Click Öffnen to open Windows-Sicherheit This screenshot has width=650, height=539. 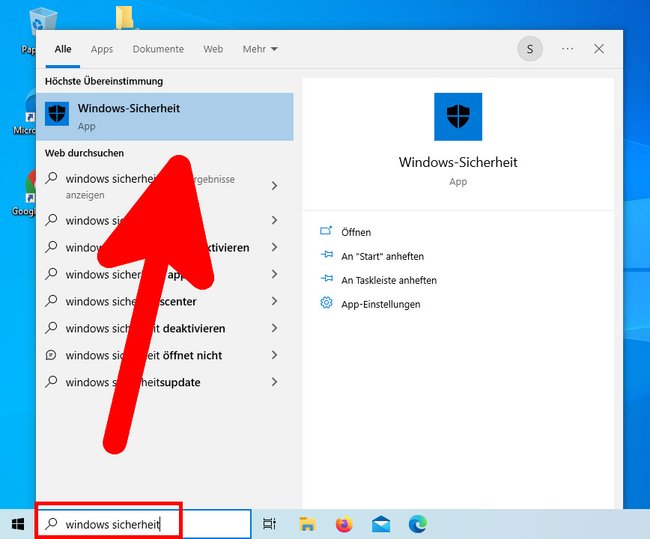[356, 232]
